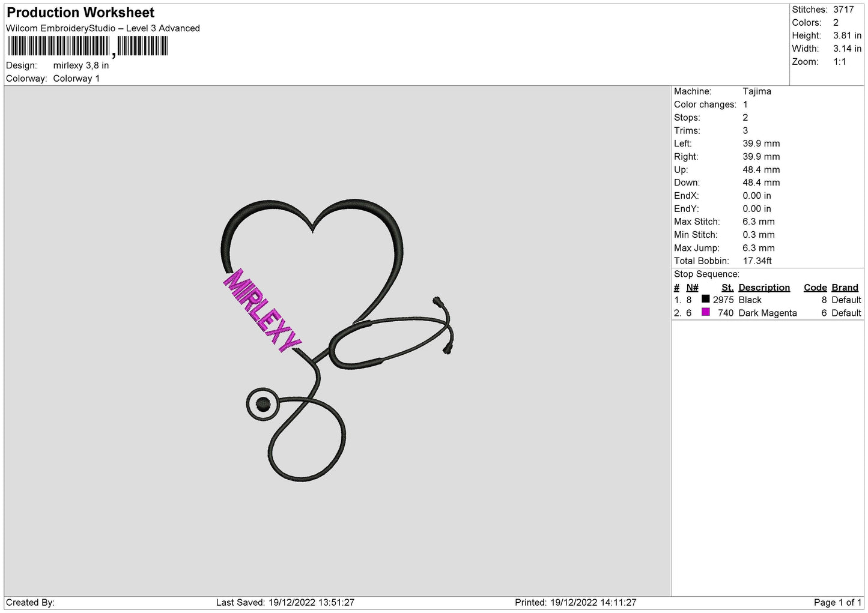
Task: Click the Color changes value 1
Action: [745, 104]
